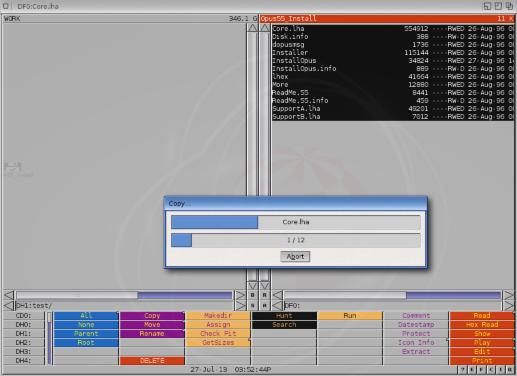Click left arrow beside DF0: path field
This screenshot has width=517, height=376.
click(277, 305)
